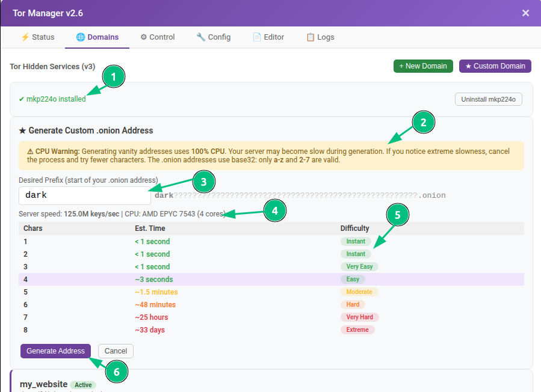Click the 'Active' badge of my_website
The height and width of the screenshot is (392, 541).
(83, 385)
